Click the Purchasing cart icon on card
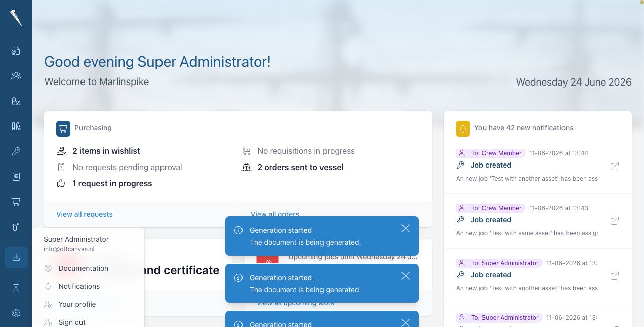The height and width of the screenshot is (327, 644). (63, 128)
